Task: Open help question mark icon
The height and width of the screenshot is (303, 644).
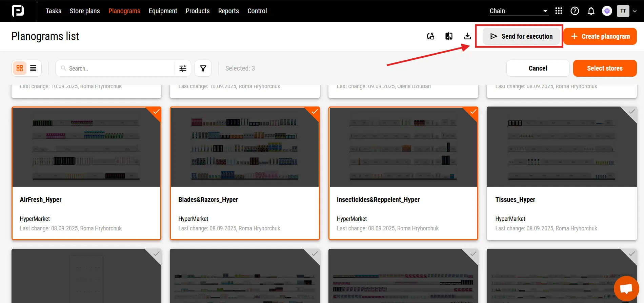Action: [575, 11]
